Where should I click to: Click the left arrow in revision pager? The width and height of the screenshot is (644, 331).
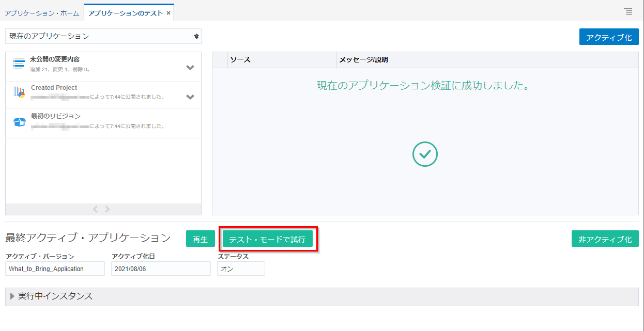(x=95, y=209)
